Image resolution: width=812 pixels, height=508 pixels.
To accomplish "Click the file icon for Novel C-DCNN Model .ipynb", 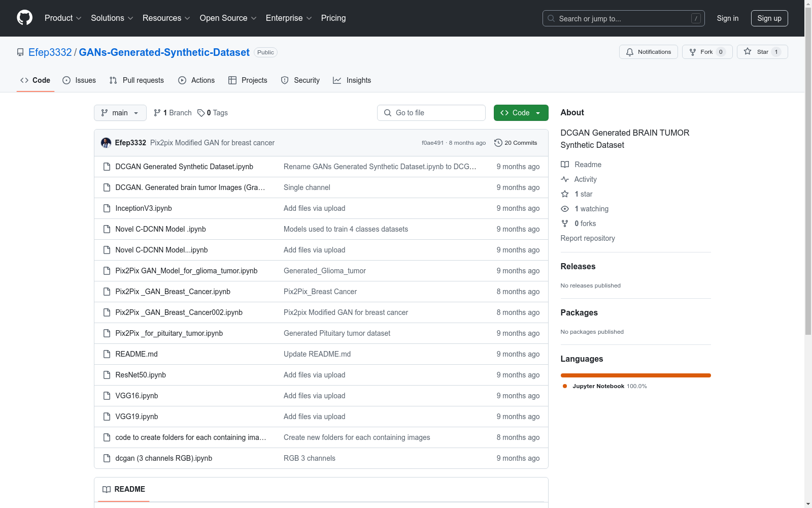I will point(107,229).
